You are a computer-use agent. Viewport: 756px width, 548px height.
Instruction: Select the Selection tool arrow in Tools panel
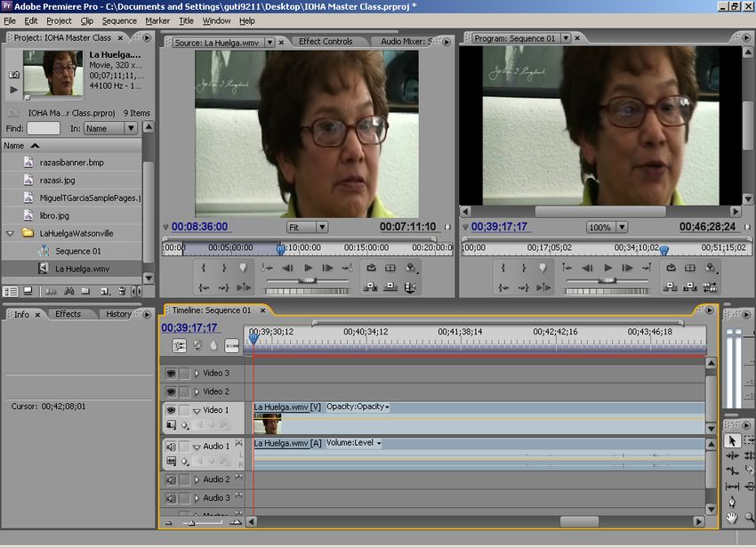[x=732, y=440]
